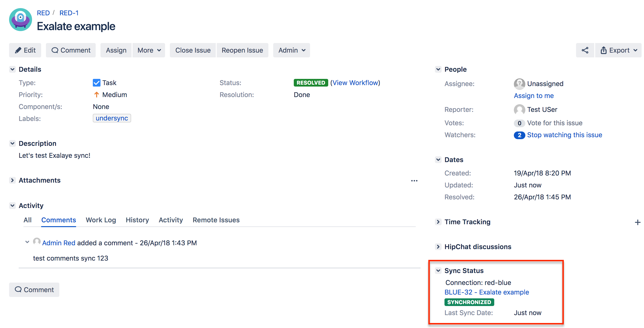This screenshot has height=328, width=644.
Task: Click the undersync label tag
Action: coord(112,118)
